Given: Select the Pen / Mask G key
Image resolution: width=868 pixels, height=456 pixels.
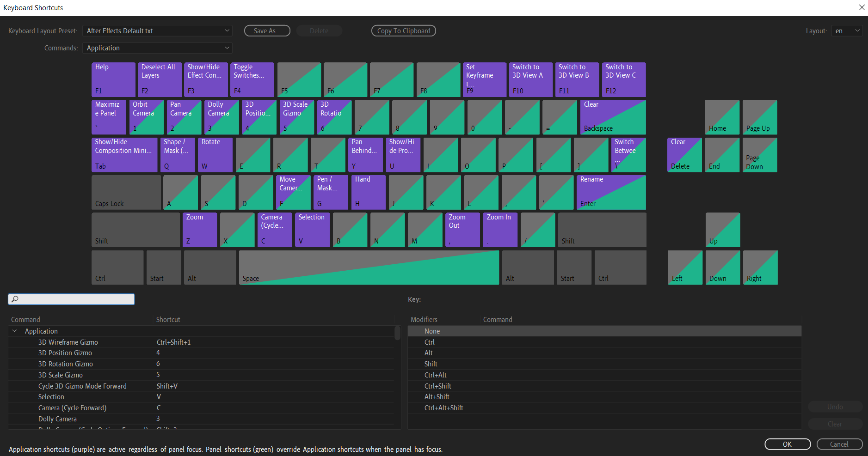Looking at the screenshot, I should click(x=331, y=192).
